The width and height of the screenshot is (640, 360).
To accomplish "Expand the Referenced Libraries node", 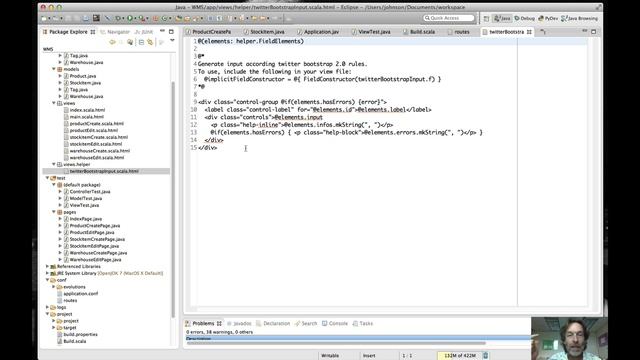I will (47, 267).
